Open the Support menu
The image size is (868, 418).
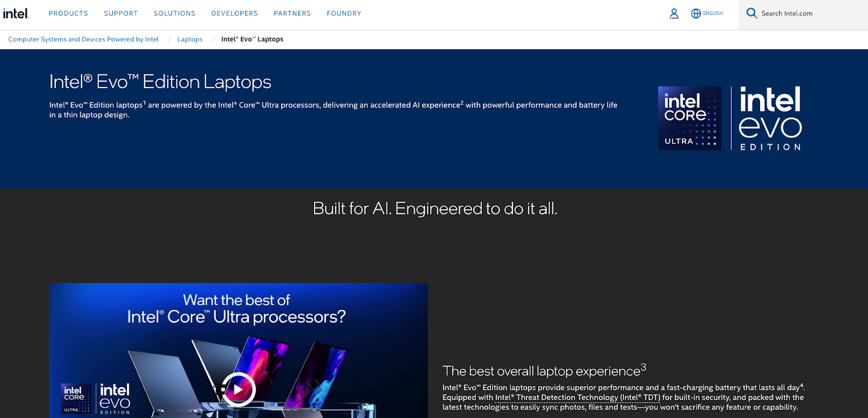(121, 14)
